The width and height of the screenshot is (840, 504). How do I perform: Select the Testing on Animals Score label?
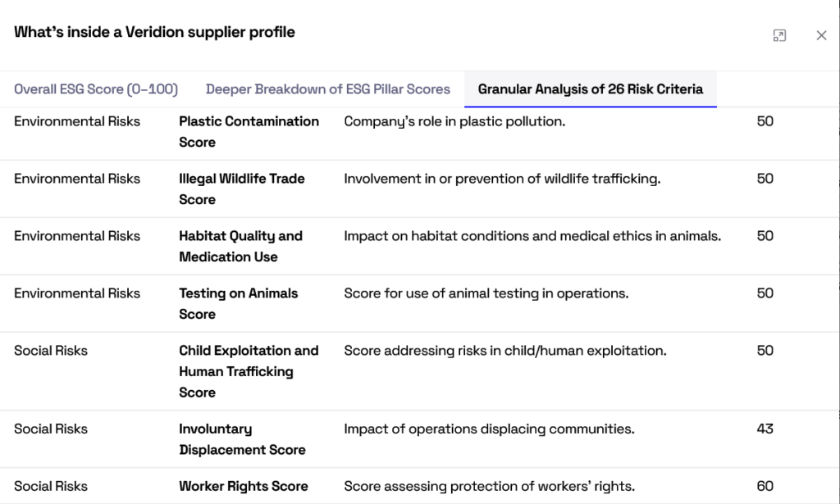point(239,303)
